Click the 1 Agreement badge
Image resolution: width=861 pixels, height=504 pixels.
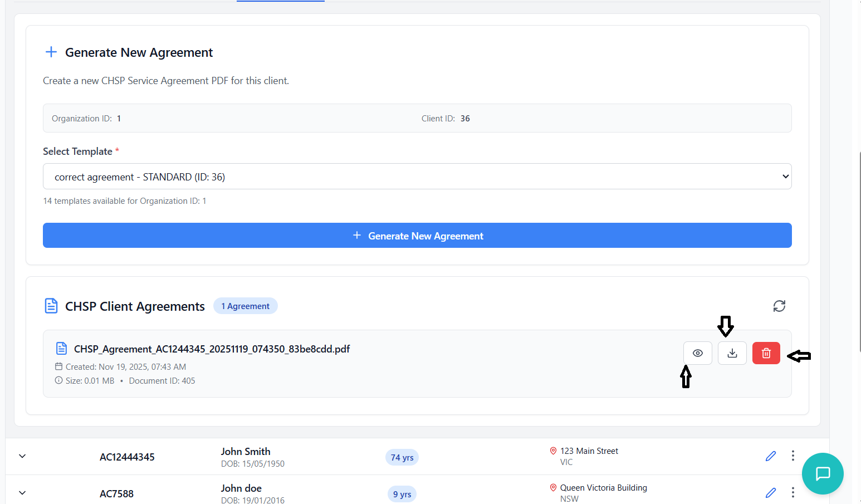click(245, 306)
